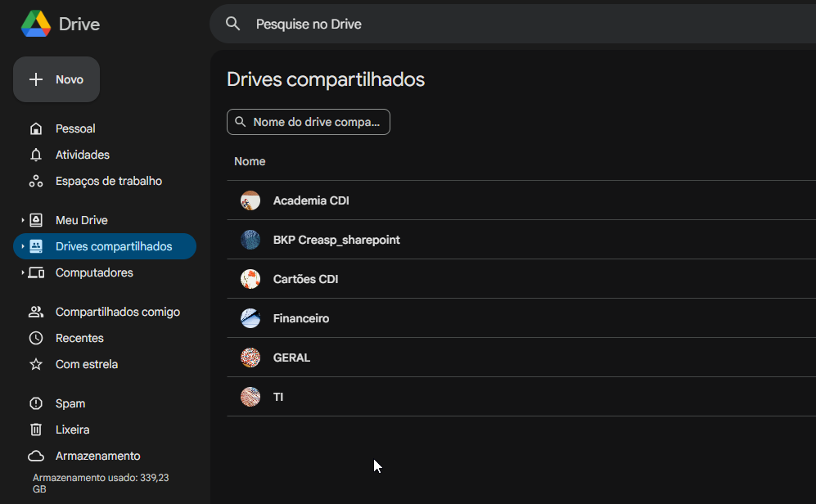Click the people icon beside Compartilhados comigo
The image size is (816, 504).
pyautogui.click(x=36, y=312)
